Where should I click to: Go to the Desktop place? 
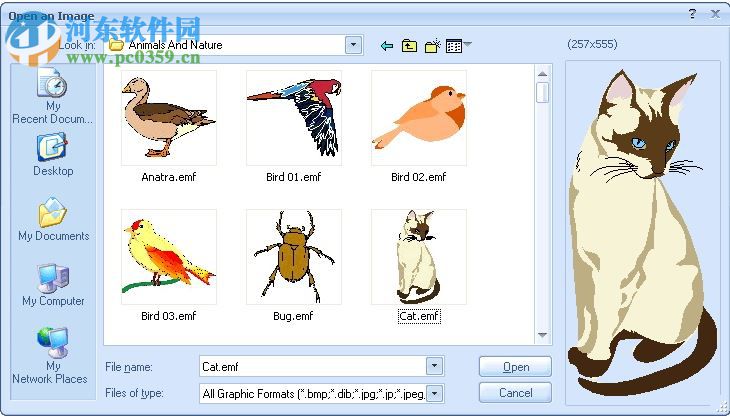(x=53, y=154)
